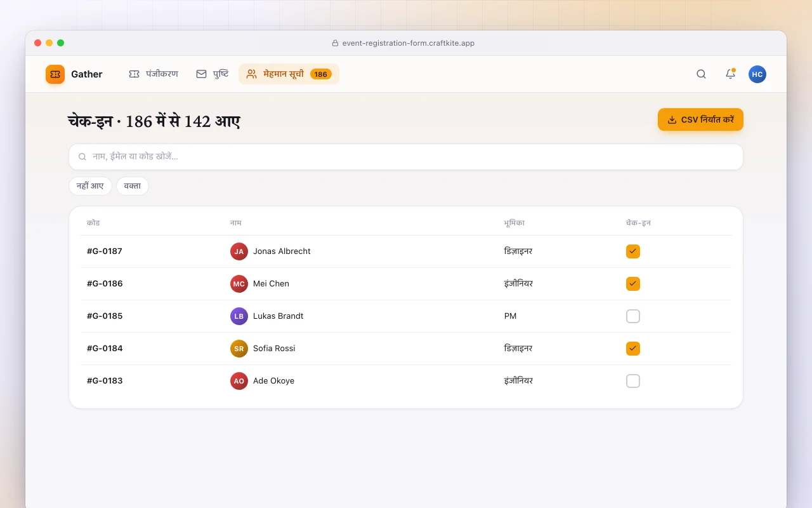
Task: Select the मेहमान सूची tab
Action: tap(289, 74)
